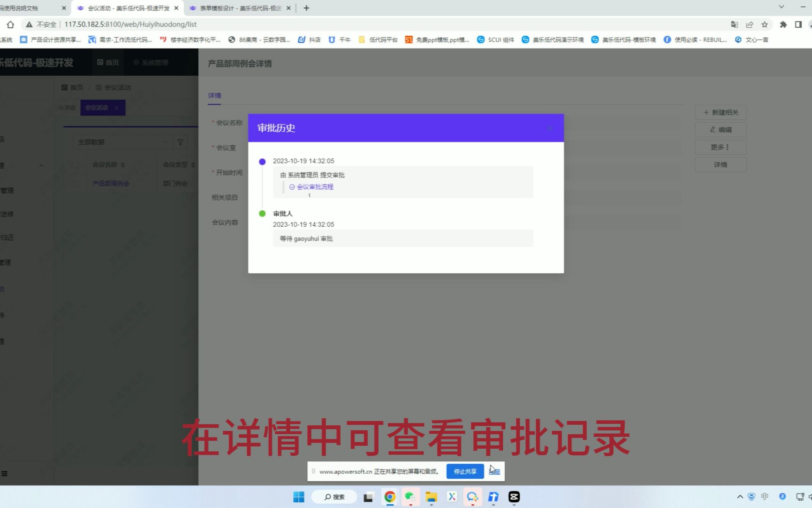812x508 pixels.
Task: Open the 会议审批流程 link in approval history
Action: 314,186
